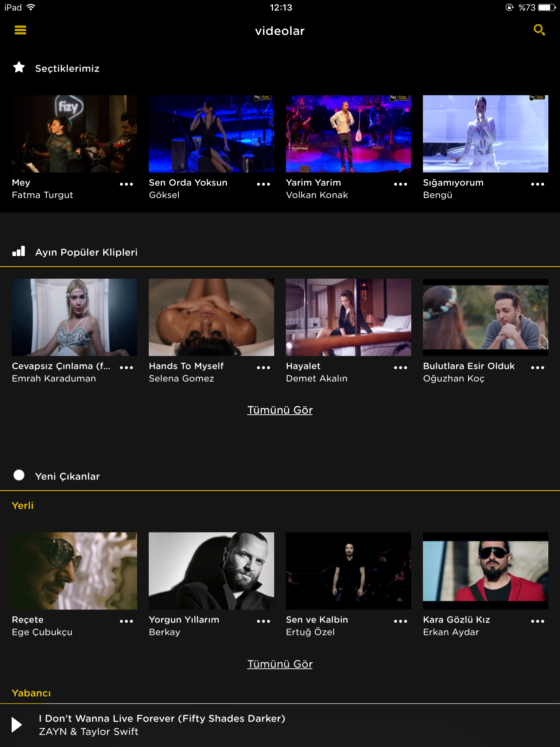The height and width of the screenshot is (747, 560).
Task: Tap the artist name Oğuzhan Koç
Action: coord(454,379)
